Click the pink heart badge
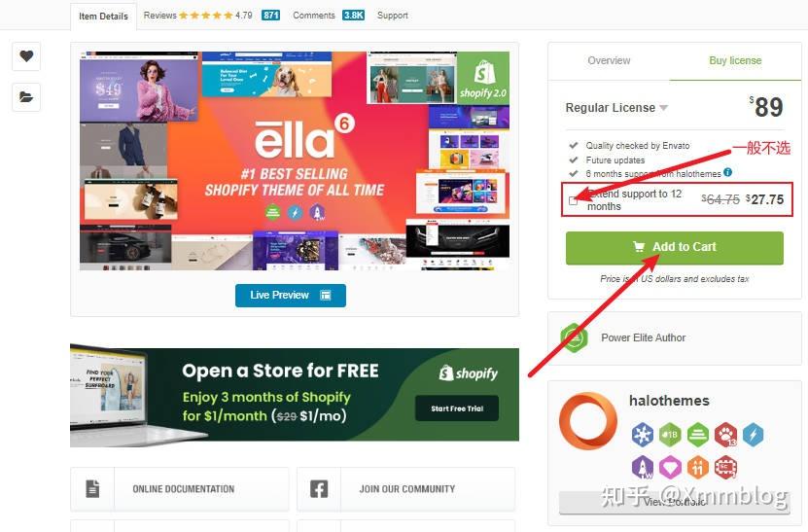 tap(670, 468)
